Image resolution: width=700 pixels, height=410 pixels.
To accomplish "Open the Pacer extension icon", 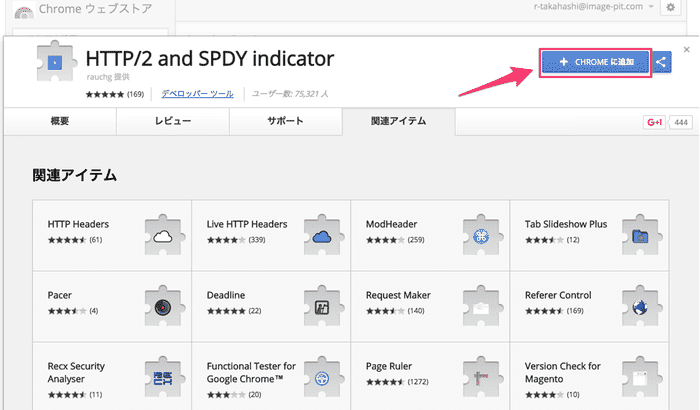I will (164, 307).
